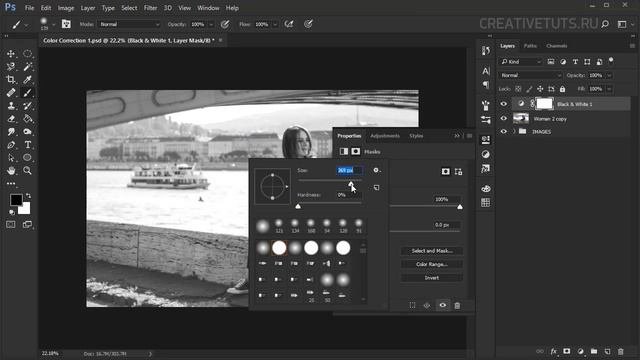The height and width of the screenshot is (360, 640).
Task: Create a new group folder icon
Action: 594,351
